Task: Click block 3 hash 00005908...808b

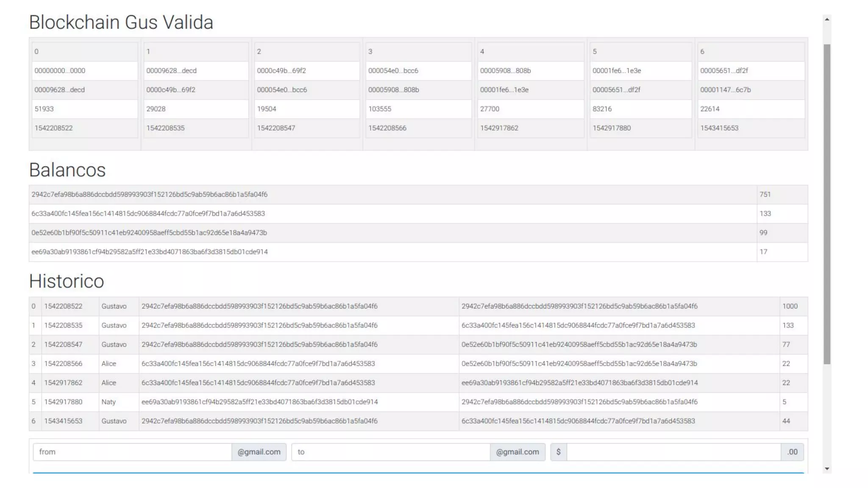Action: click(x=393, y=90)
